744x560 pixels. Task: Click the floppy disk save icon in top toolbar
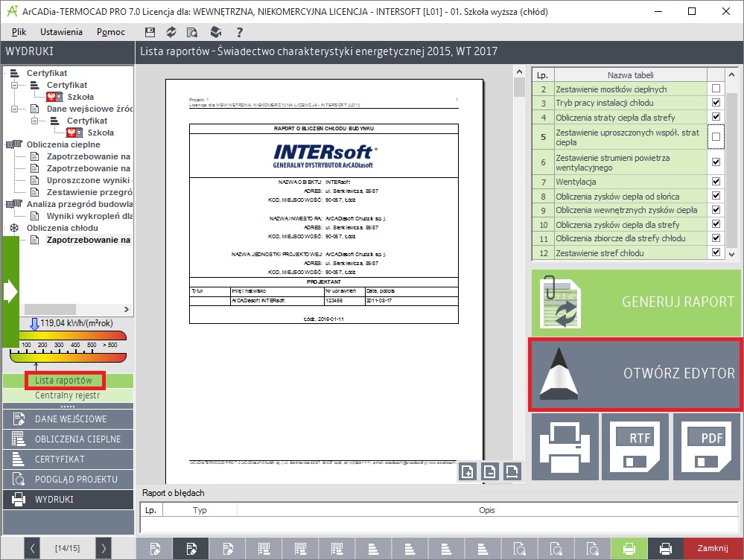point(150,32)
